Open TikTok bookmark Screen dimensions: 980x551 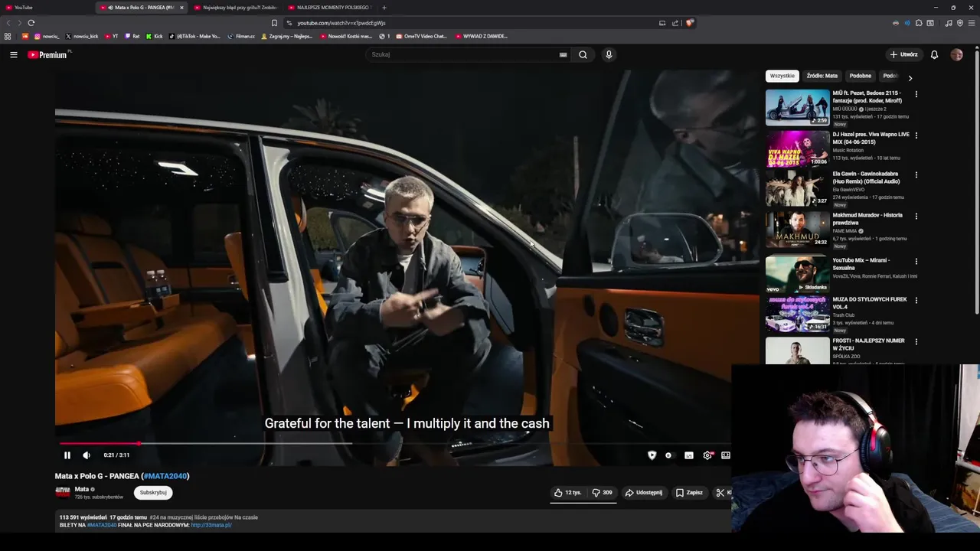pos(194,36)
